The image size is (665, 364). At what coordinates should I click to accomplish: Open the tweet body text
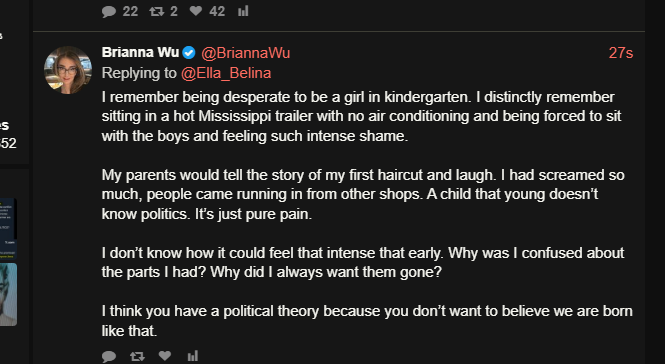367,214
